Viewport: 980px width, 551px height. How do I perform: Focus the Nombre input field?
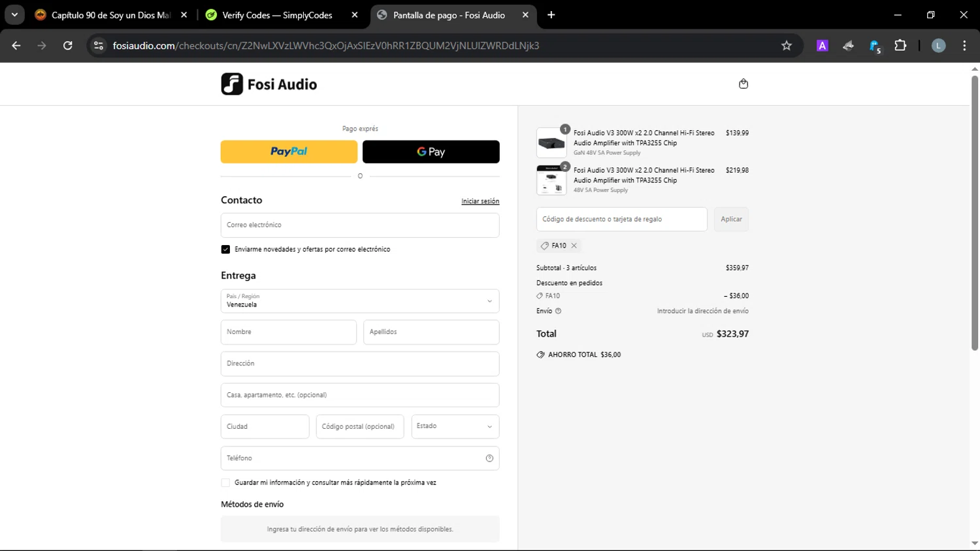(289, 332)
